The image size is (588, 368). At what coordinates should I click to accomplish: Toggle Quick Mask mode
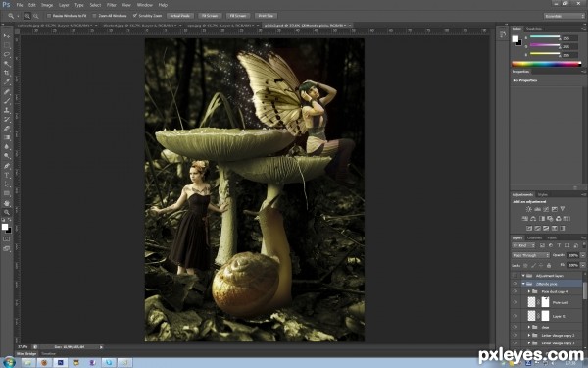pos(7,238)
